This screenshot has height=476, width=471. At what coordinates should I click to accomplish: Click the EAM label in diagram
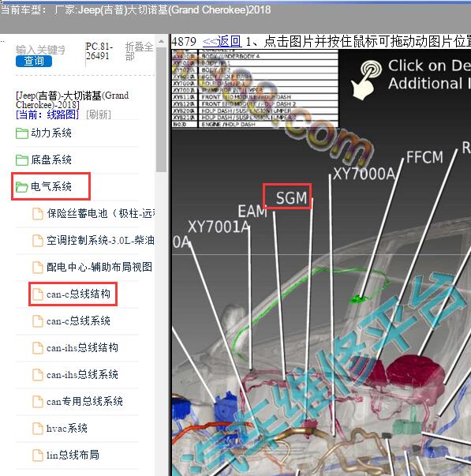coord(252,212)
